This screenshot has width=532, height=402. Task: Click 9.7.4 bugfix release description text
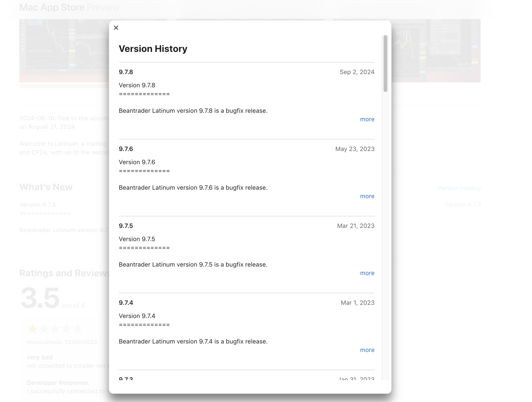point(193,342)
